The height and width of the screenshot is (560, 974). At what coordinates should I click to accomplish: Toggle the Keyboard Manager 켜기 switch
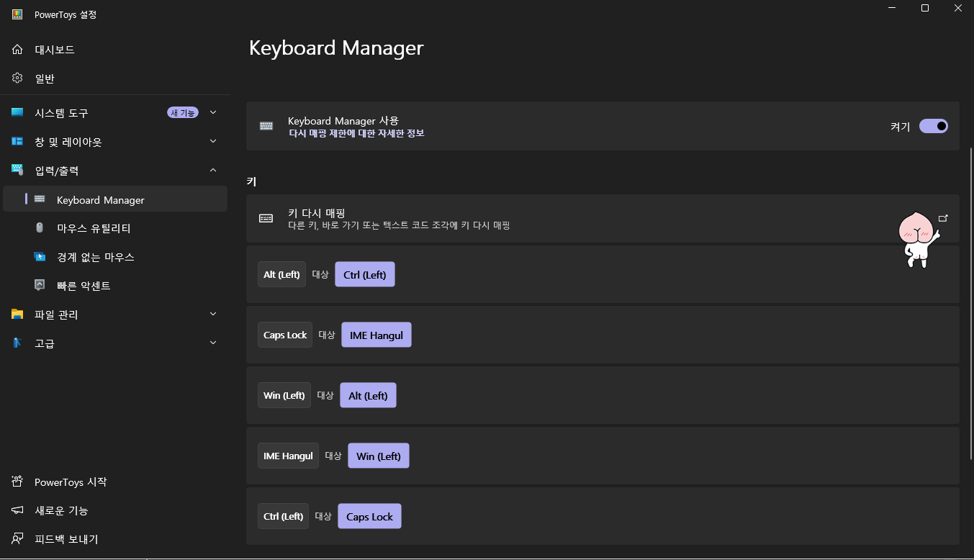[x=934, y=126]
